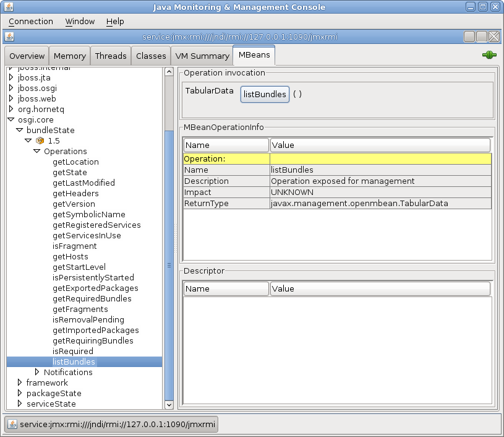This screenshot has height=437, width=504.
Task: Collapse the osgi.core tree node
Action: (10, 119)
